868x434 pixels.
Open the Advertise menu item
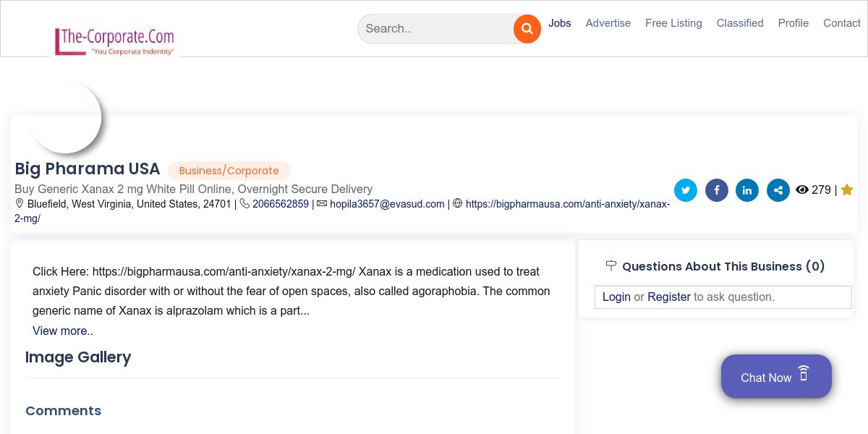coord(608,23)
